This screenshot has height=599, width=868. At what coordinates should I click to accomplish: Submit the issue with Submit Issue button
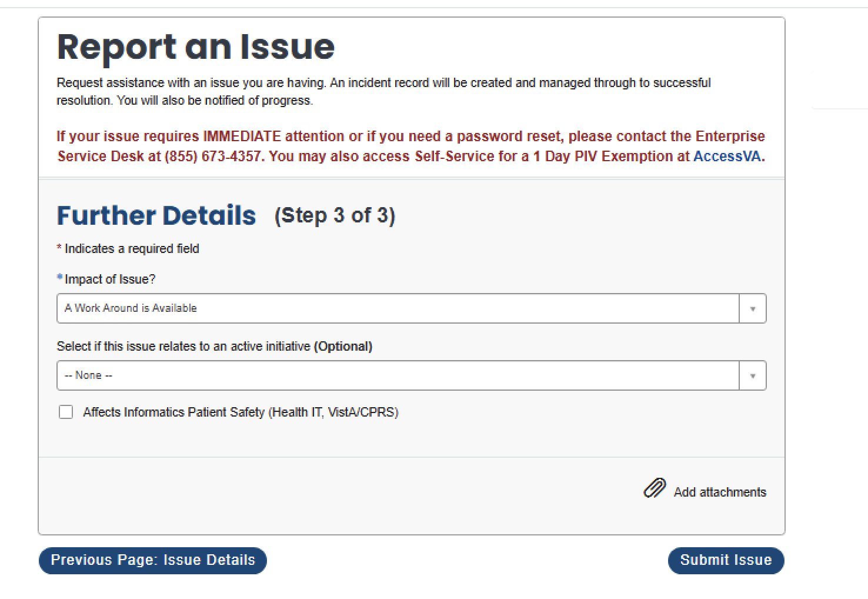(726, 560)
